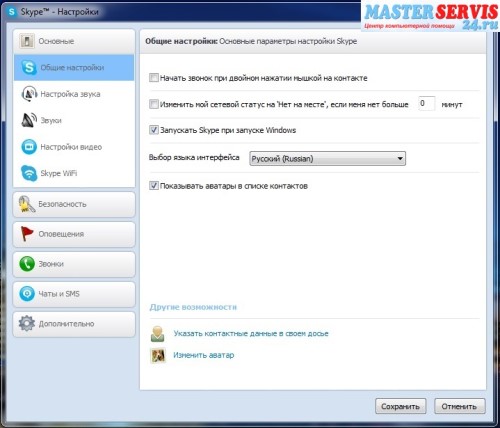Go to Настройки видео

[74, 147]
